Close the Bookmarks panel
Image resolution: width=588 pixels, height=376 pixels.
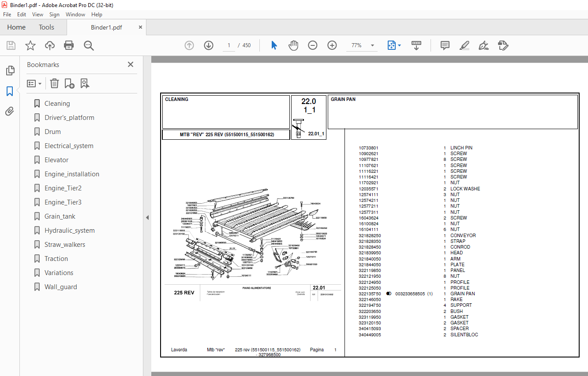[x=131, y=64]
